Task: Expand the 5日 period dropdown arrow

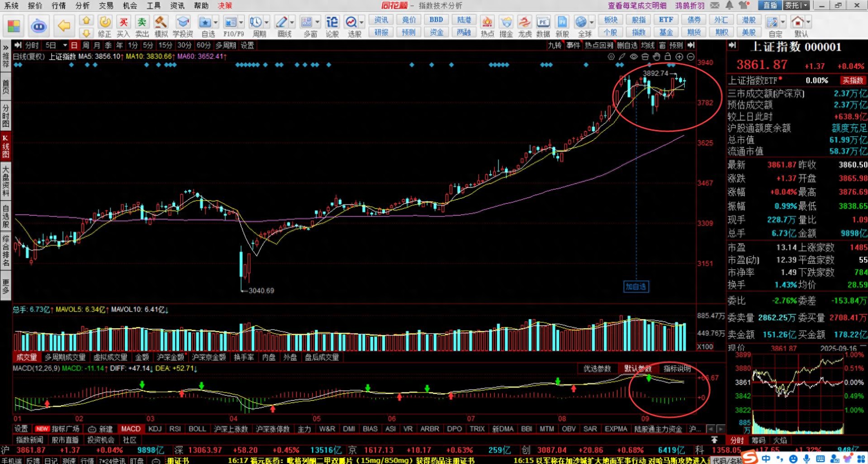Action: coord(65,45)
